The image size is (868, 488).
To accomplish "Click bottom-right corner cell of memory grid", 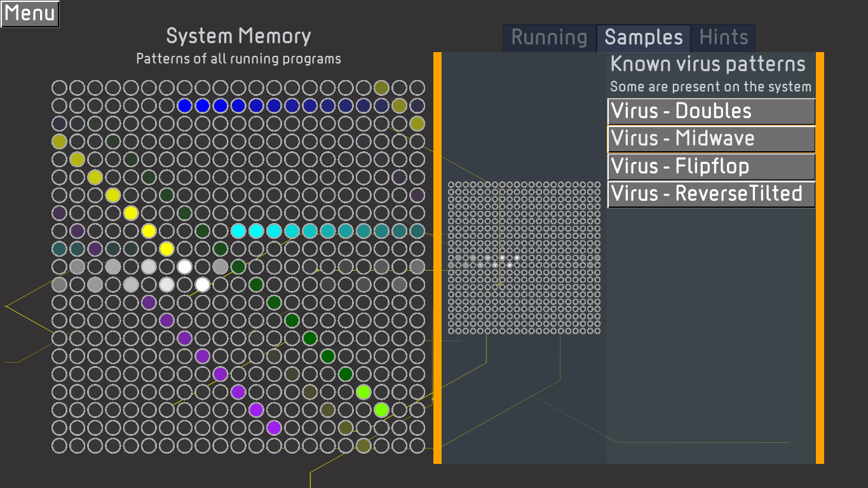I will 417,445.
